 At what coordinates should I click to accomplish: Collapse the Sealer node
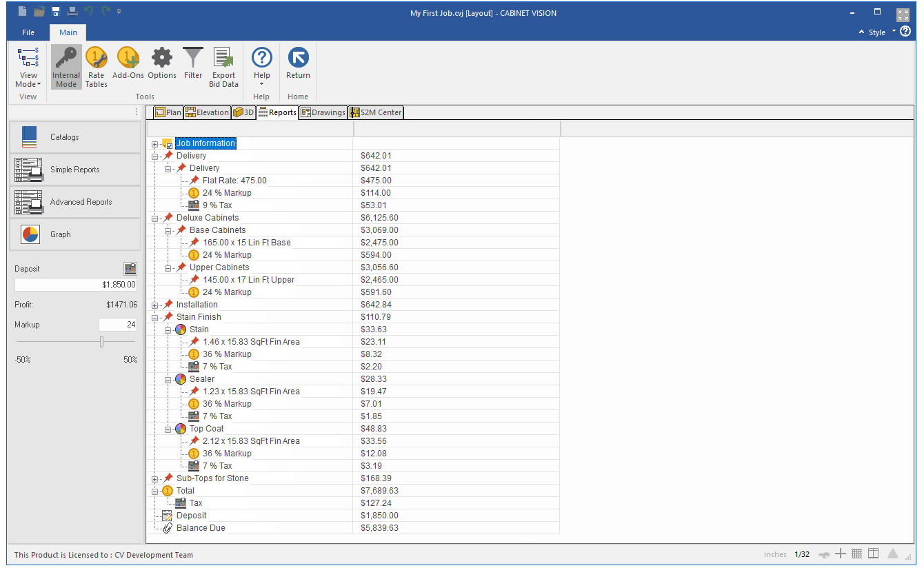pos(168,380)
